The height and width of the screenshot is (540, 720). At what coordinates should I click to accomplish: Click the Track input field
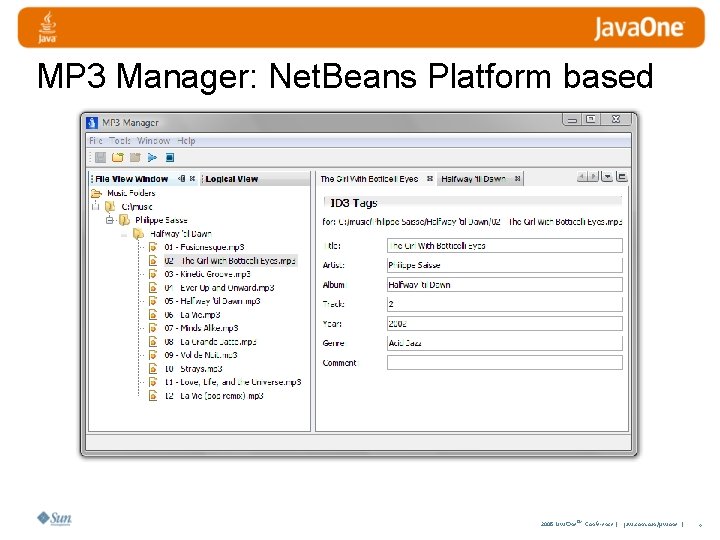pyautogui.click(x=505, y=304)
